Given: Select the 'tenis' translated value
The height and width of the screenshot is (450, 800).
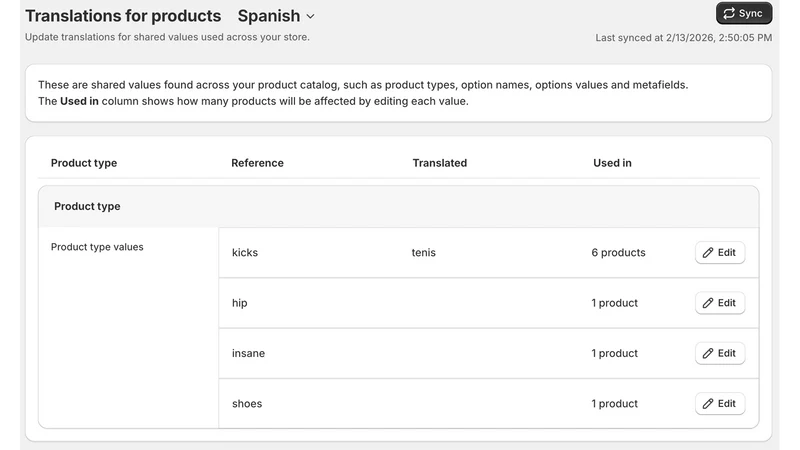Looking at the screenshot, I should coord(423,253).
